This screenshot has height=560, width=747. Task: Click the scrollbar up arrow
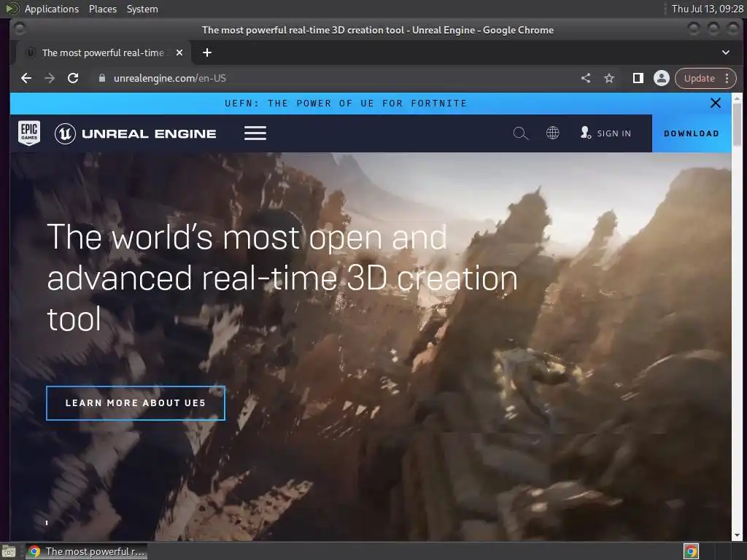(x=737, y=98)
